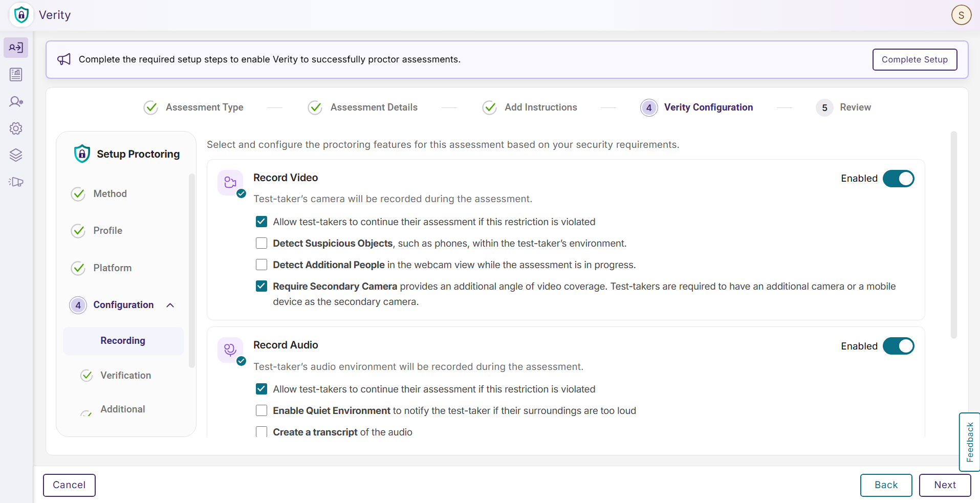Turn off the Record Audio toggle
This screenshot has width=980, height=503.
click(x=898, y=346)
